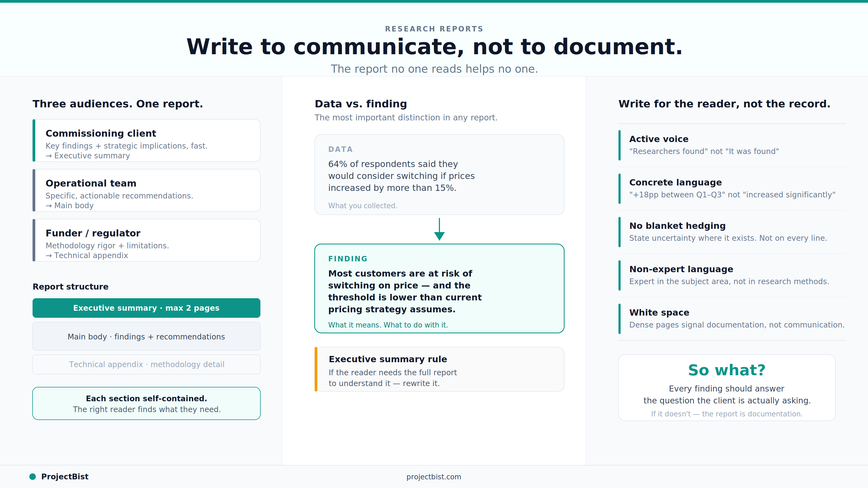
Task: Click the arrow before Executive summary text
Action: click(x=49, y=156)
